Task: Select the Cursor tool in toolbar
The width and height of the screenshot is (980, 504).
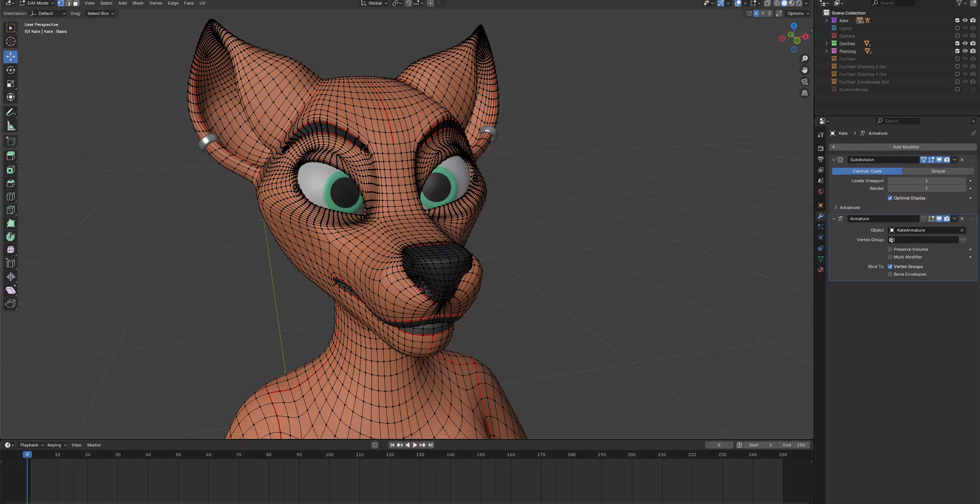Action: 11,42
